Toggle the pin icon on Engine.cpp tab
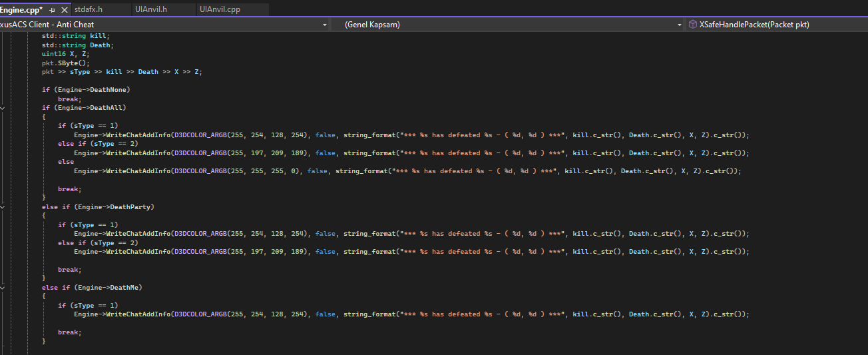Image resolution: width=868 pixels, height=355 pixels. (53, 10)
